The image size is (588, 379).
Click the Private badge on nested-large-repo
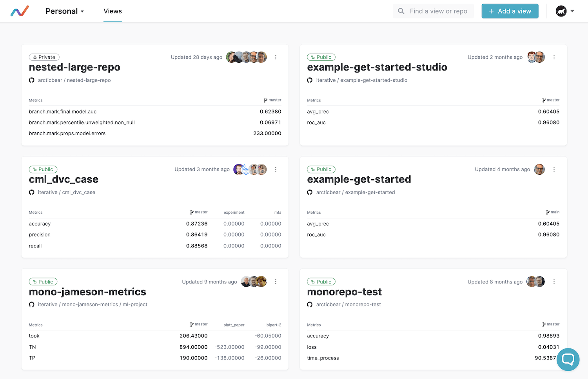(44, 57)
